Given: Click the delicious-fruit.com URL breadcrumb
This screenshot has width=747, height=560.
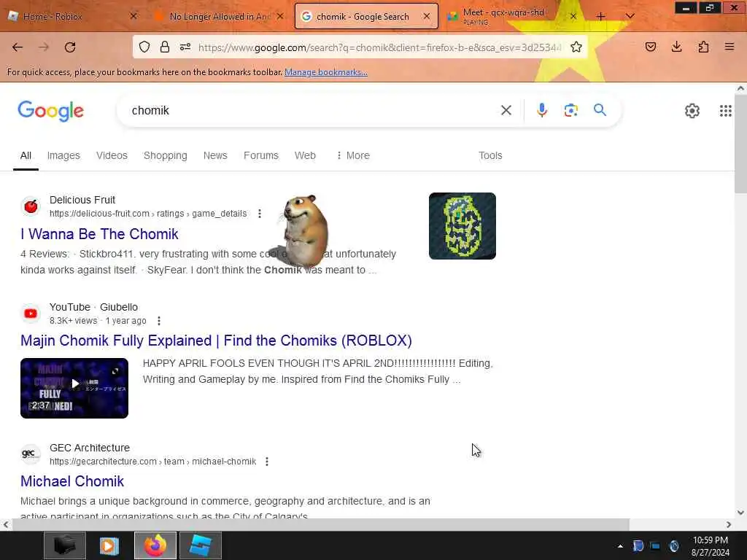Looking at the screenshot, I should coord(147,214).
